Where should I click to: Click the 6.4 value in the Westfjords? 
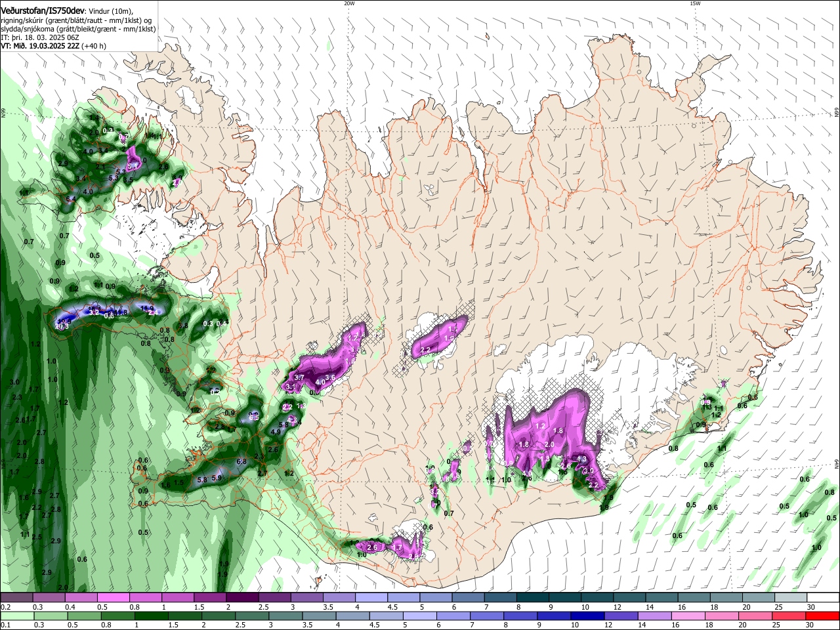[72, 199]
